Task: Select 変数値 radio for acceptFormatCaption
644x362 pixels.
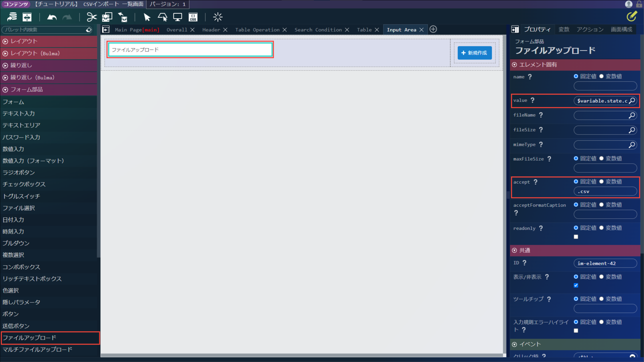Action: pos(601,205)
